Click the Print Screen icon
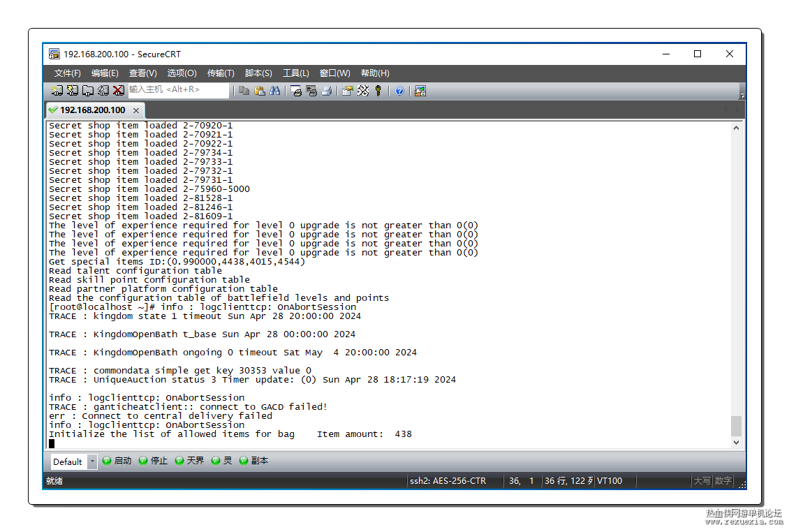This screenshot has height=532, width=789. point(296,91)
